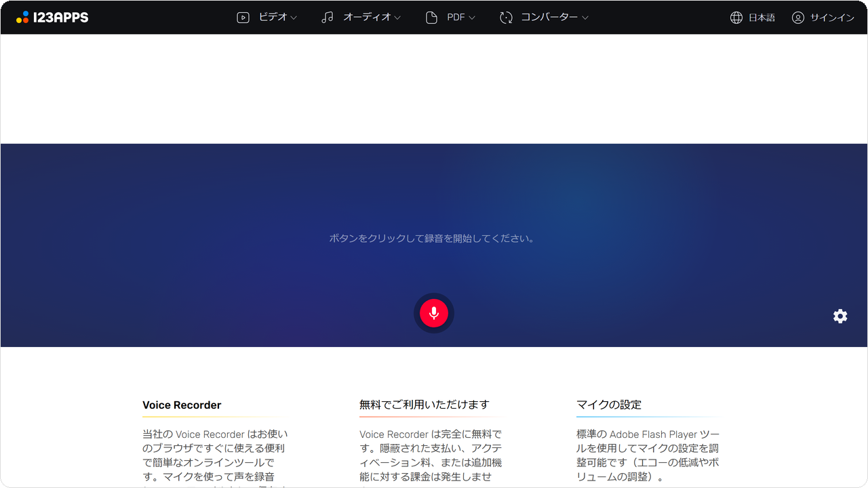Go to the 123APPS logo home
This screenshot has width=868, height=488.
tap(52, 18)
